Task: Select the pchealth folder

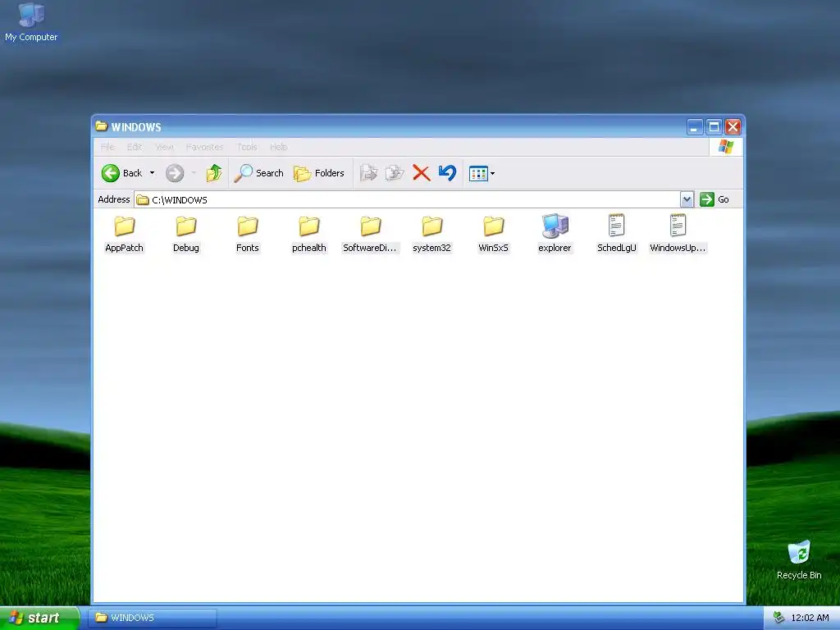Action: (x=309, y=234)
